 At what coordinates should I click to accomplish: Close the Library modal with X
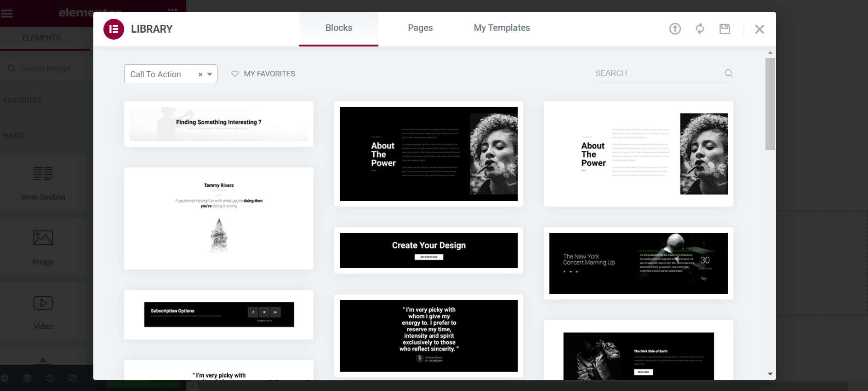pos(759,29)
